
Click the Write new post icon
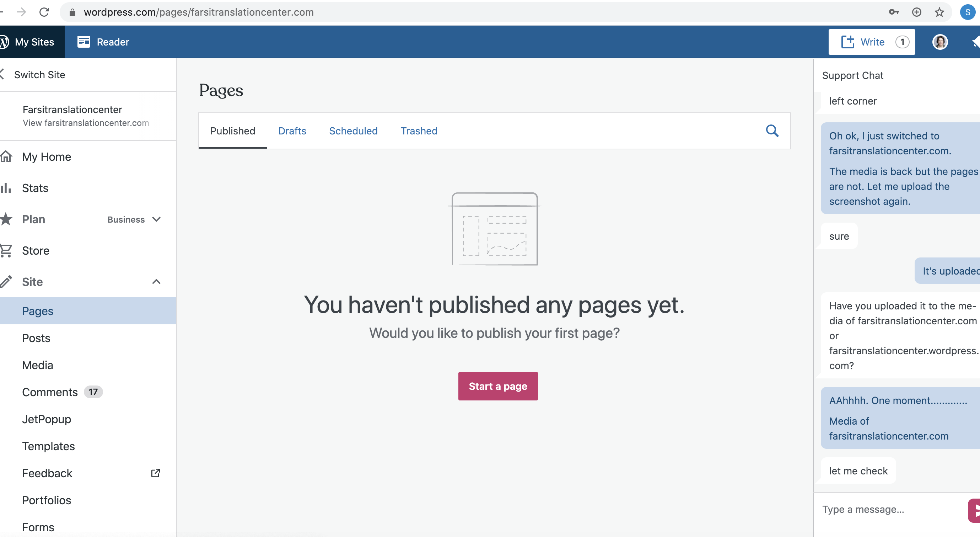(847, 42)
